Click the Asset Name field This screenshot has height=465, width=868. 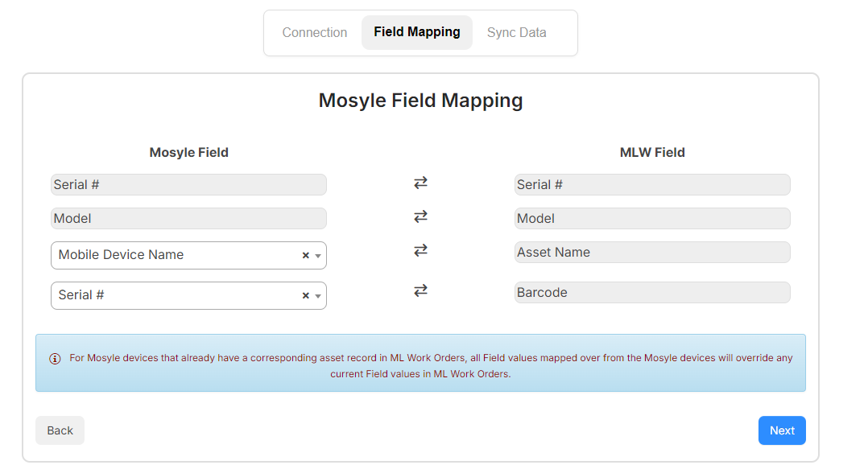[x=652, y=252]
